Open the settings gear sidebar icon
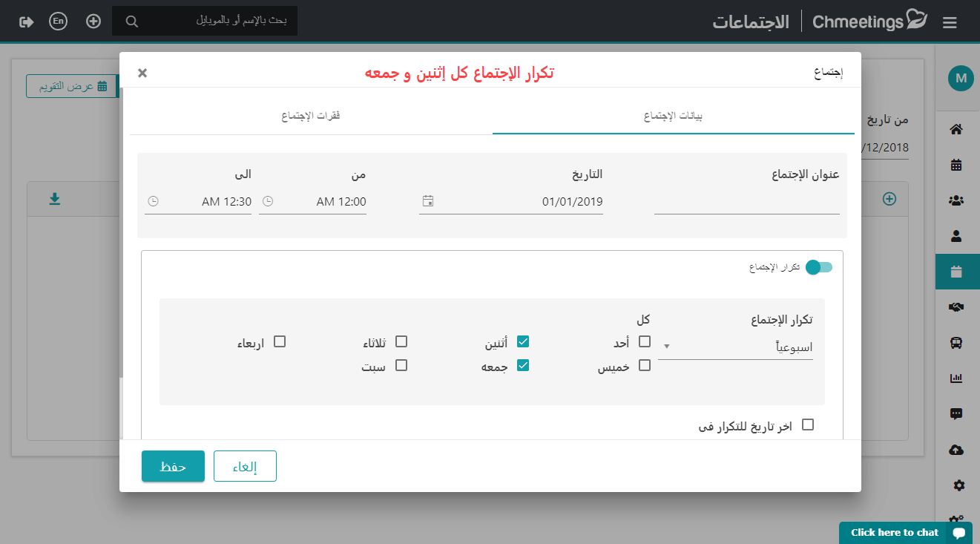The image size is (980, 544). coord(958,485)
